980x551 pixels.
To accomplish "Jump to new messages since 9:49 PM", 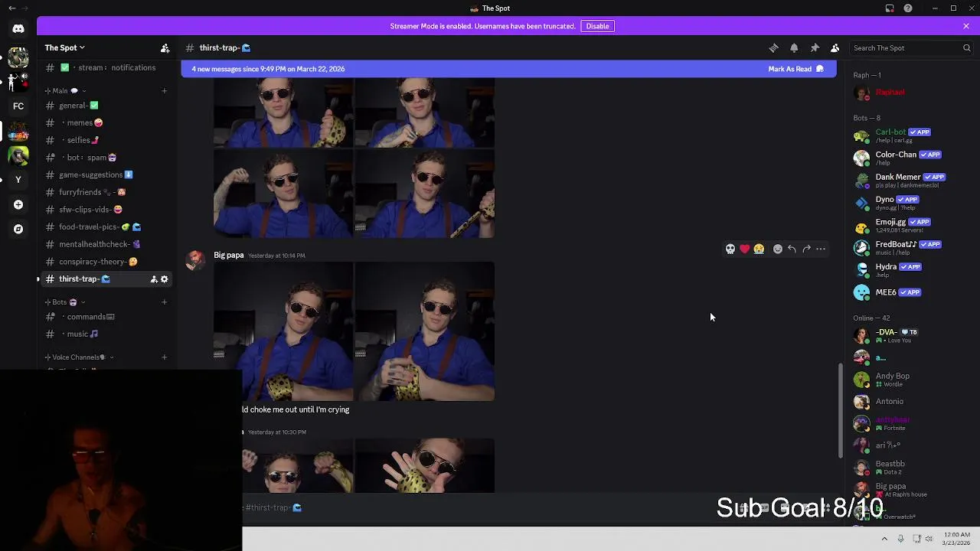I will (x=268, y=69).
